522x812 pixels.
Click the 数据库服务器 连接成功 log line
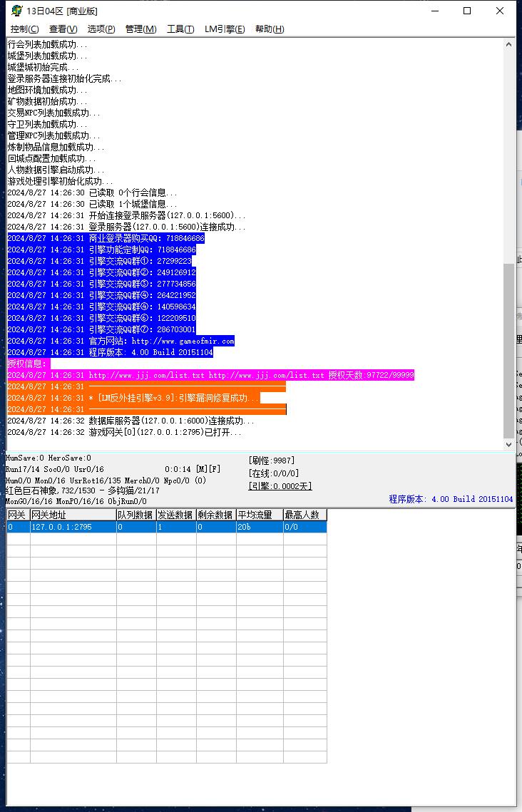point(130,421)
